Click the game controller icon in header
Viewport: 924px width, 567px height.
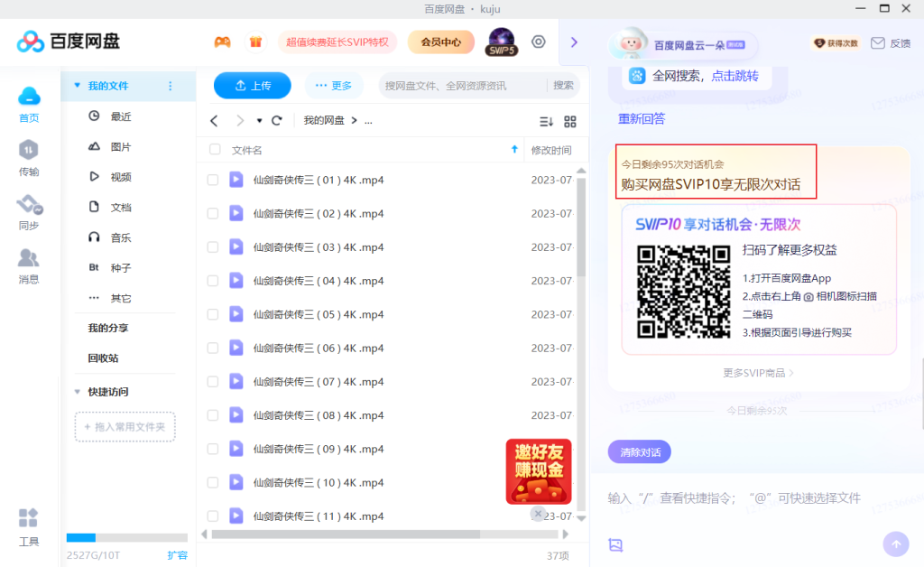pos(222,42)
